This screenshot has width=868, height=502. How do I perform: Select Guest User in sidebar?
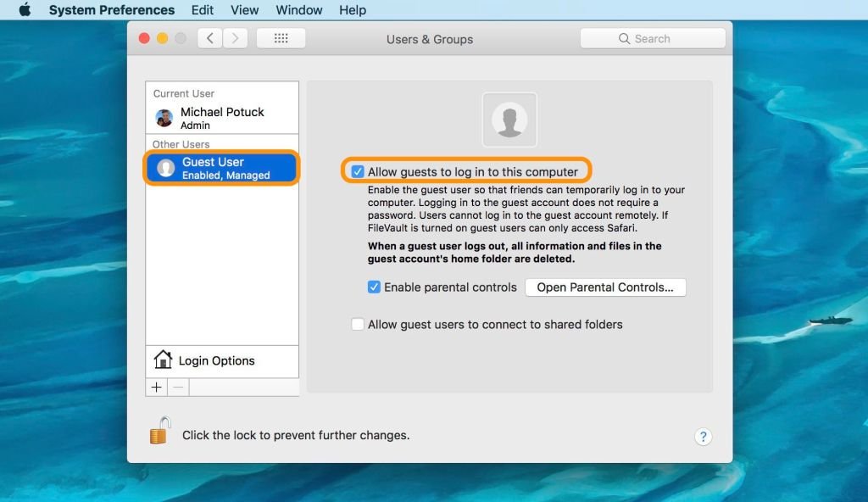(222, 168)
